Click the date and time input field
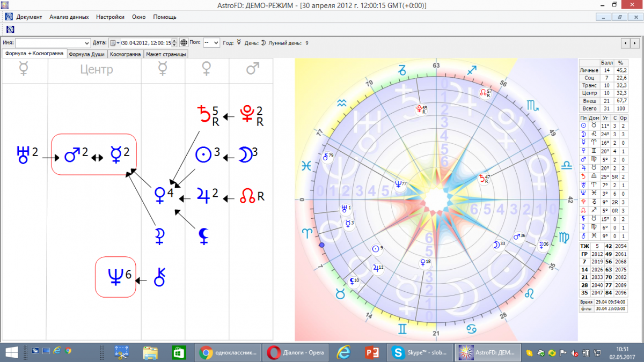The width and height of the screenshot is (644, 362). 146,43
